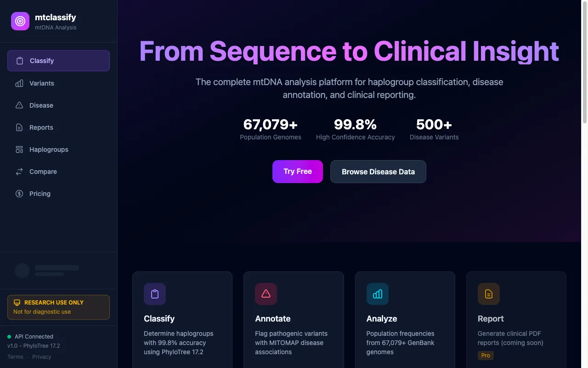Navigate to Haplogroups in the sidebar
Image resolution: width=588 pixels, height=368 pixels.
pos(58,149)
